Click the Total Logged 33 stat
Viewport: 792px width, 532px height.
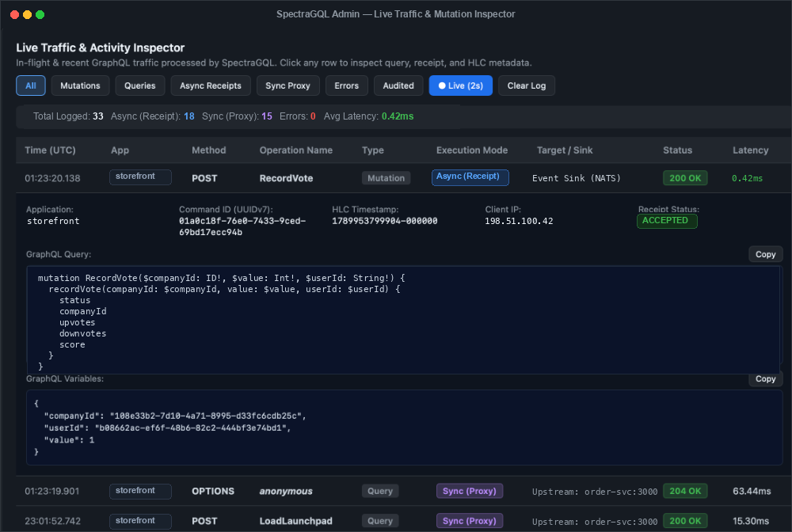click(68, 116)
